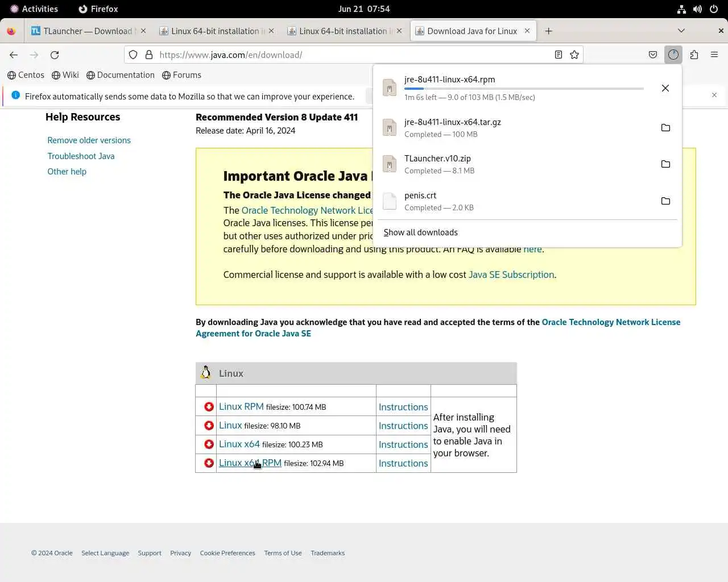Image resolution: width=728 pixels, height=582 pixels.
Task: Open Instructions for Linux x64 RPM row
Action: coord(403,463)
